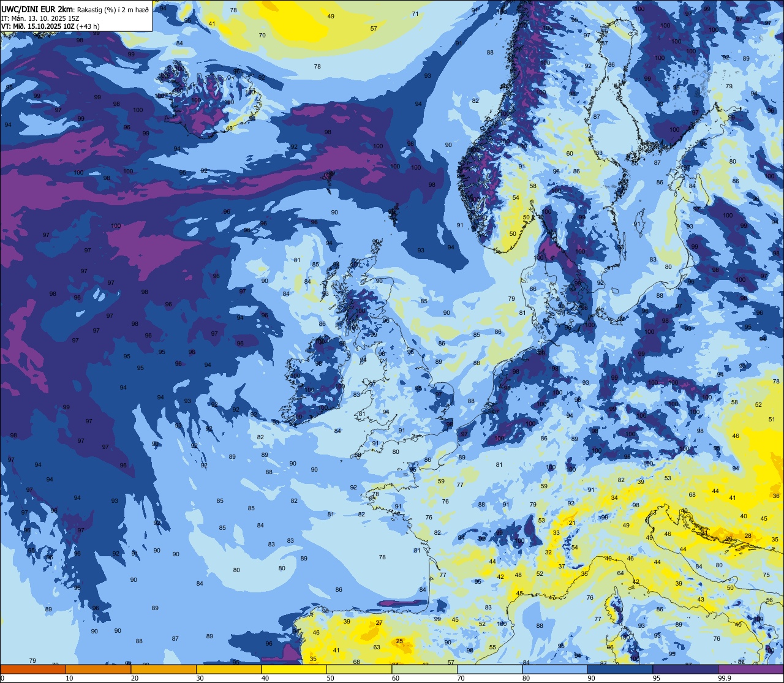Click the 10–20 orange legend swatch
The width and height of the screenshot is (784, 683).
(98, 669)
